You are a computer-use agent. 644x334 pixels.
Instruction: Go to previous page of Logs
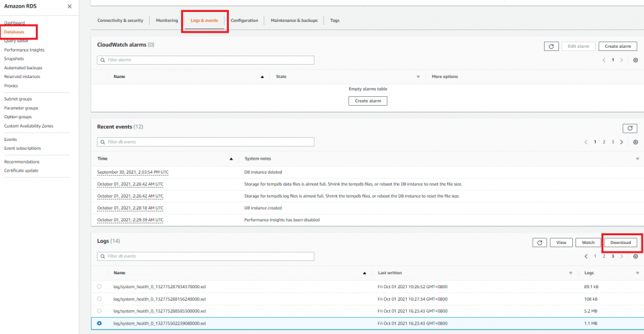click(586, 257)
